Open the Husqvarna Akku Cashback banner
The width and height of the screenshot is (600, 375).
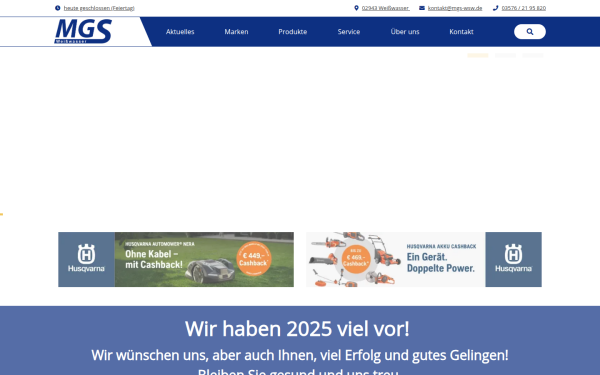pos(424,259)
